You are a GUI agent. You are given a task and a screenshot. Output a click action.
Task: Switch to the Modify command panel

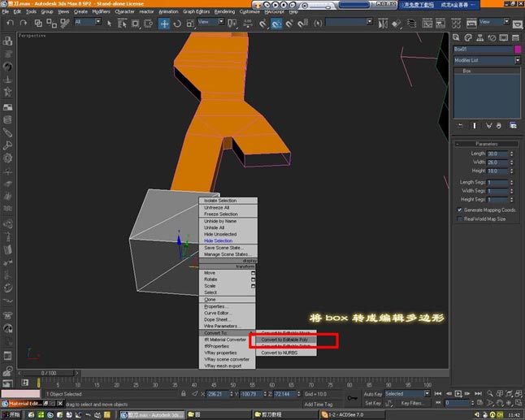[468, 38]
